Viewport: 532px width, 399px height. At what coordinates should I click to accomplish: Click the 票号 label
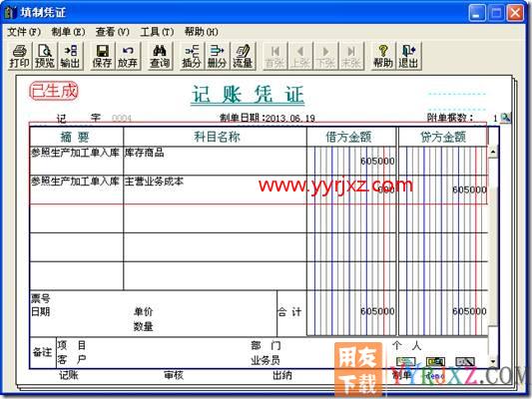[x=40, y=298]
